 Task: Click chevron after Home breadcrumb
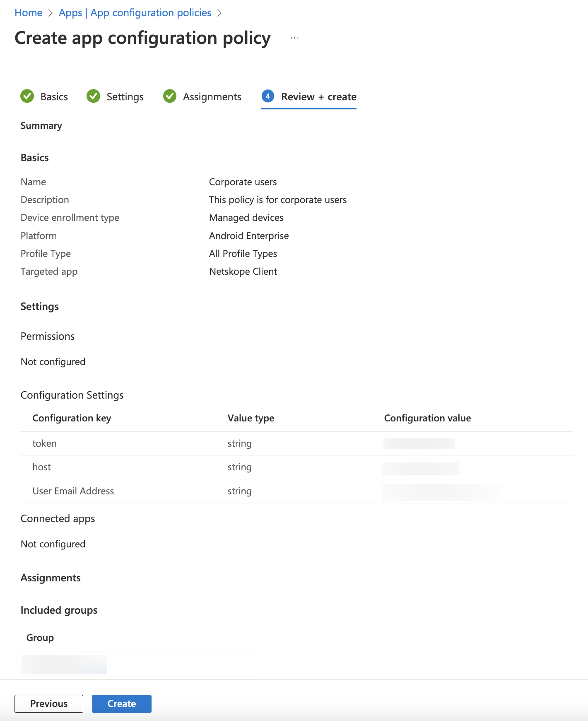tap(51, 13)
